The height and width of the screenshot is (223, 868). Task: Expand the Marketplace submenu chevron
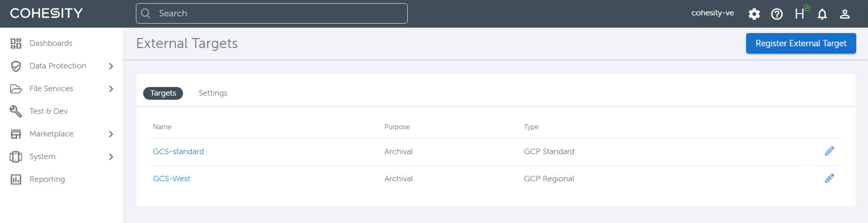point(111,134)
